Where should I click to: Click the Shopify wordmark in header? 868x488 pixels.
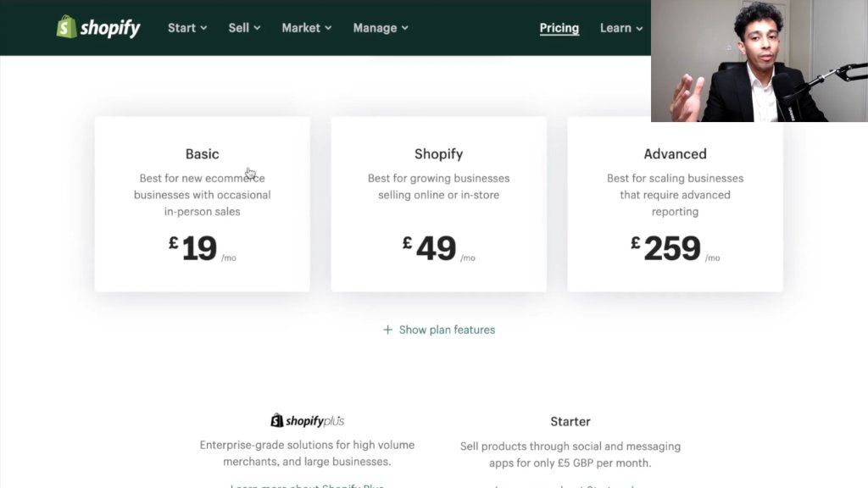[110, 28]
